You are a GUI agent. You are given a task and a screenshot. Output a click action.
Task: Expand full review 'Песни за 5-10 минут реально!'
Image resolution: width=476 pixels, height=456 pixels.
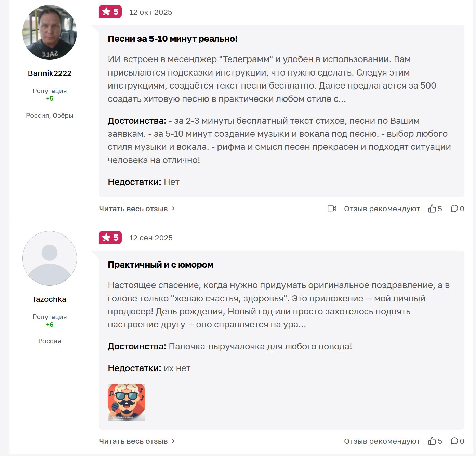tap(137, 209)
